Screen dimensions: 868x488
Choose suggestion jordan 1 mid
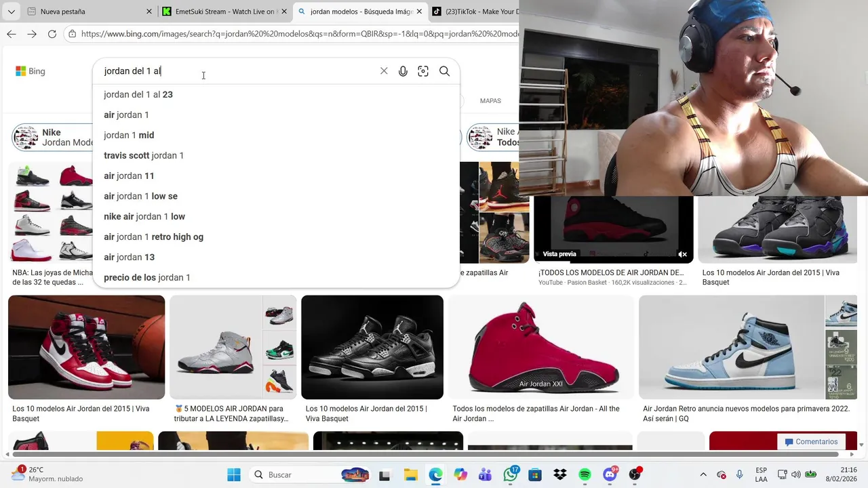276,135
